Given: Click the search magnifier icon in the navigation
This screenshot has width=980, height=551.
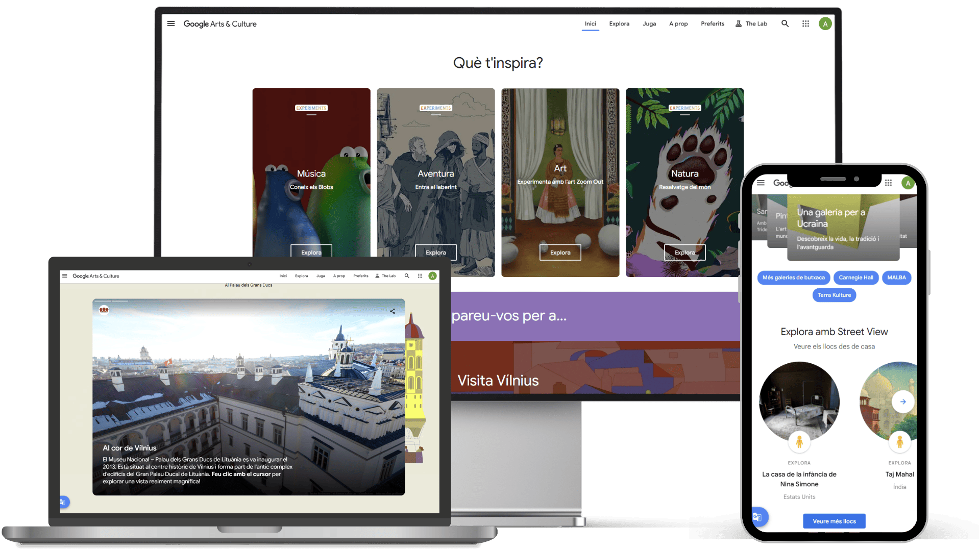Looking at the screenshot, I should tap(785, 23).
